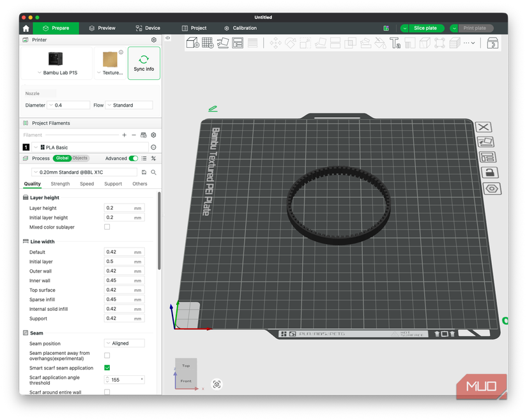This screenshot has height=420, width=527.
Task: Click the process settings list icon
Action: (x=144, y=158)
